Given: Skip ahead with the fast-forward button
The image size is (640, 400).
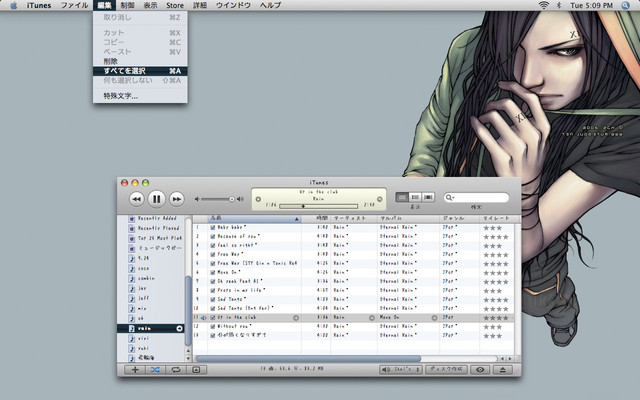Looking at the screenshot, I should click(177, 199).
